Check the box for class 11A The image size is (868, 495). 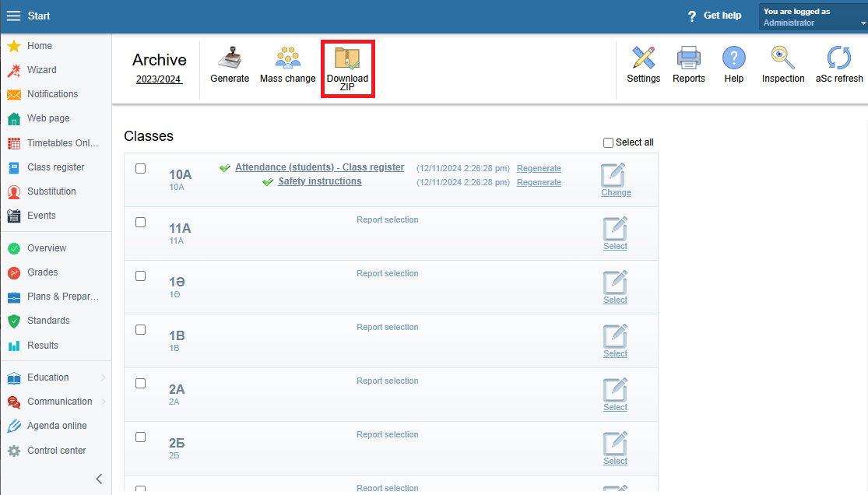point(141,222)
